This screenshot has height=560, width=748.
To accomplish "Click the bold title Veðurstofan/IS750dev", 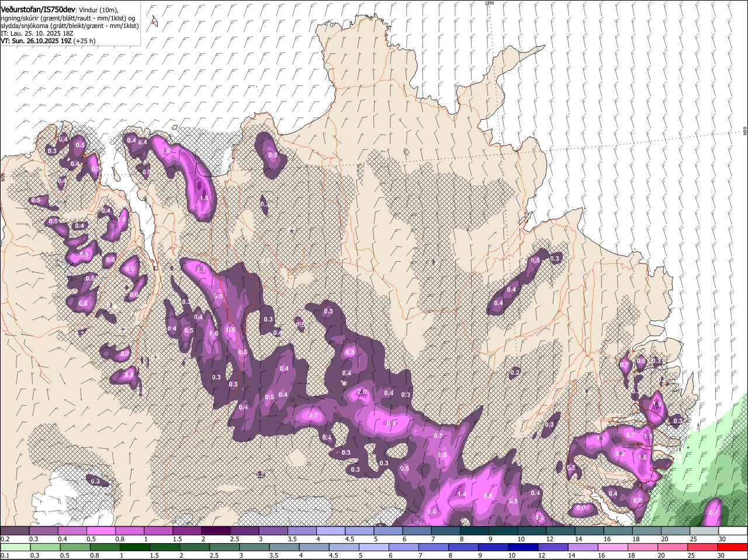I will pyautogui.click(x=38, y=10).
